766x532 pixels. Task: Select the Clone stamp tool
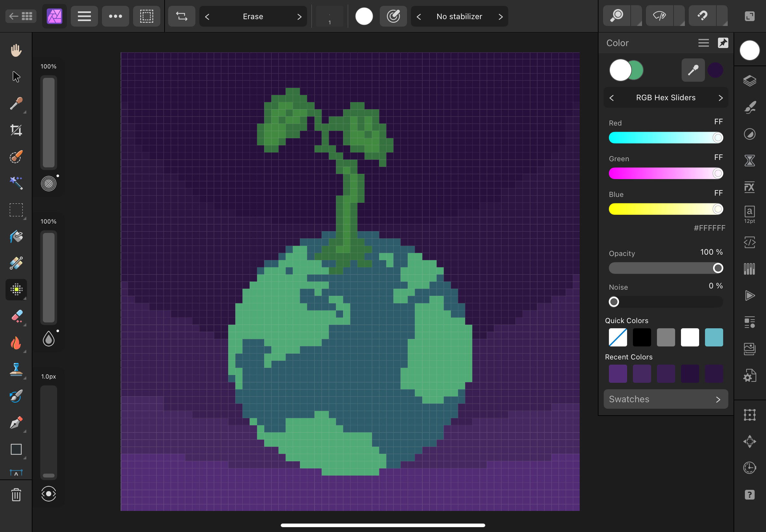click(x=16, y=370)
